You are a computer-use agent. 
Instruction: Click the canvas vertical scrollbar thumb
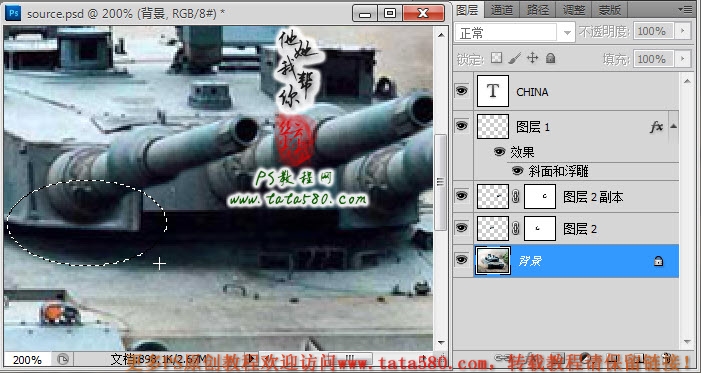point(441,182)
